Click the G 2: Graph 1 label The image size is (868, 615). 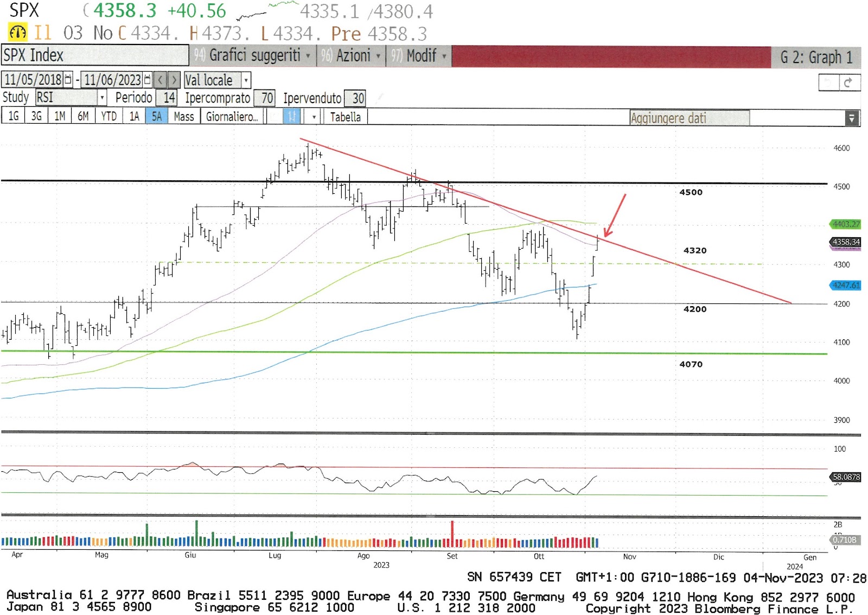tap(816, 57)
